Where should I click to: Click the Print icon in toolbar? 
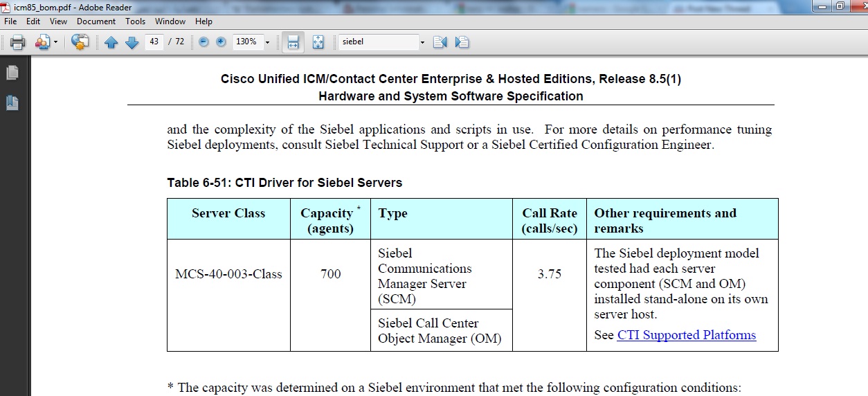pos(18,42)
